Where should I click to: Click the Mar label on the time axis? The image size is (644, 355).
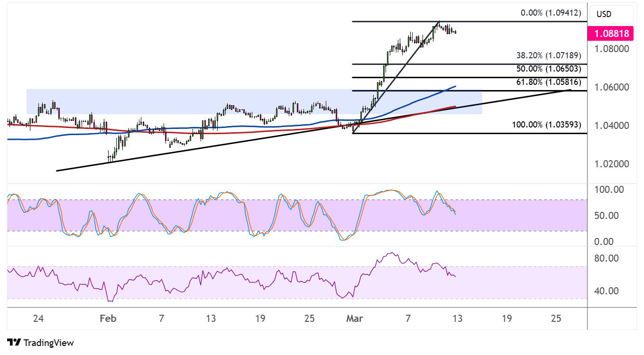point(355,319)
